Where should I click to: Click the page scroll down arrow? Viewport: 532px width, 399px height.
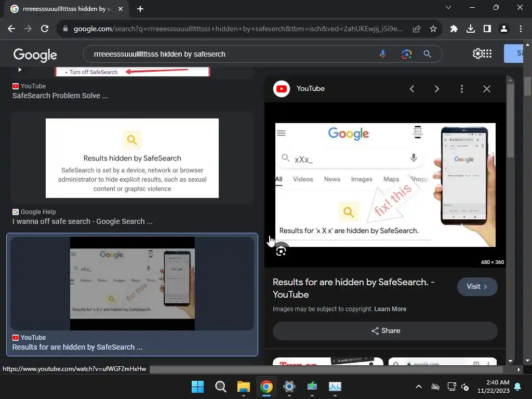[527, 361]
